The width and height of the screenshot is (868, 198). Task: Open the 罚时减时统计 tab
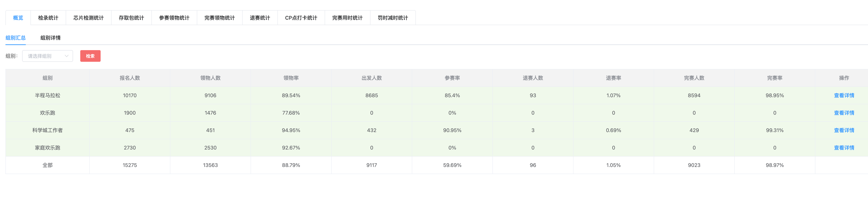tap(393, 18)
